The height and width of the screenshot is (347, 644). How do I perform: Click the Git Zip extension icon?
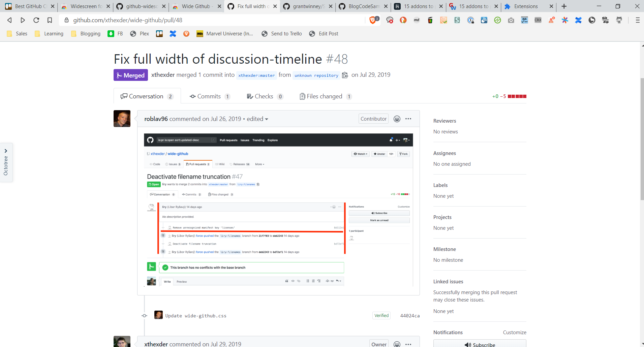coord(605,20)
